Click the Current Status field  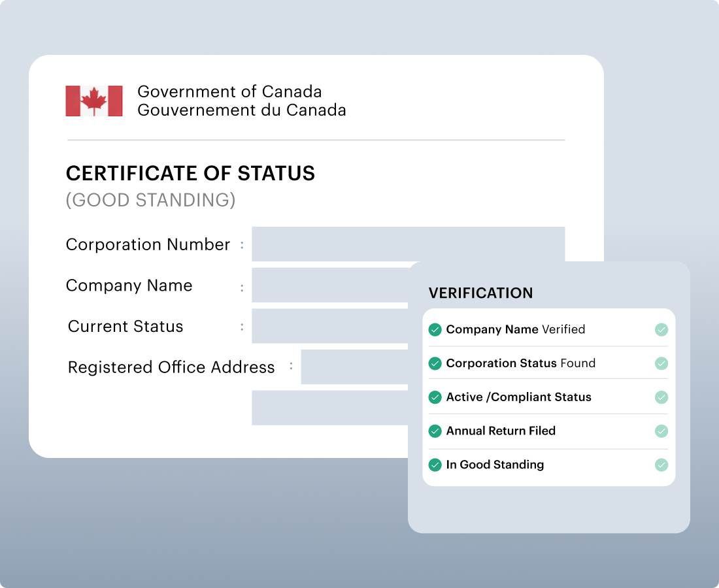tap(330, 326)
